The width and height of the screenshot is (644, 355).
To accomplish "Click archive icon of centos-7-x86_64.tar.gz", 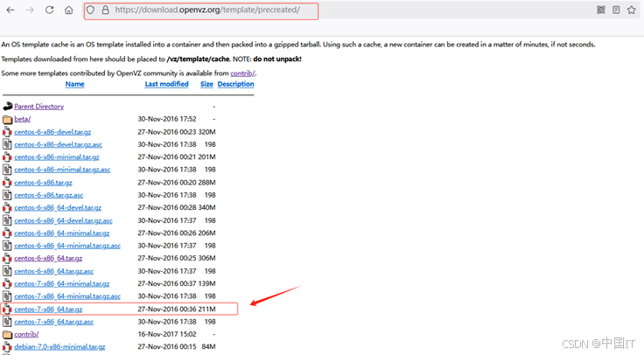I will [x=7, y=309].
